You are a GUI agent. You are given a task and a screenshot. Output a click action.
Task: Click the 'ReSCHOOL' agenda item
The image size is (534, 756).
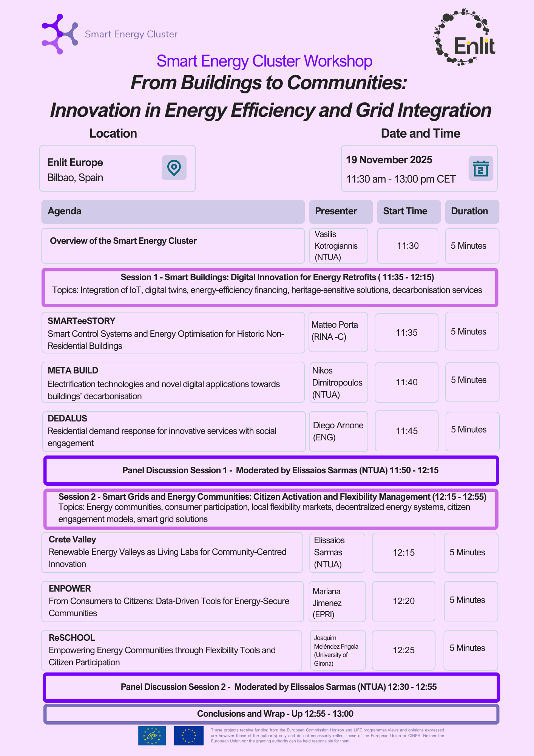click(x=172, y=651)
